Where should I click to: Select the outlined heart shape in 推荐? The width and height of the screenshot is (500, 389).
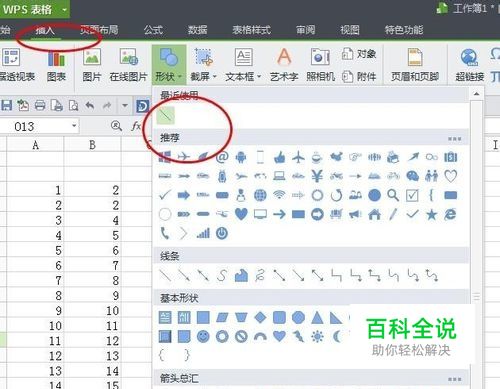click(451, 176)
